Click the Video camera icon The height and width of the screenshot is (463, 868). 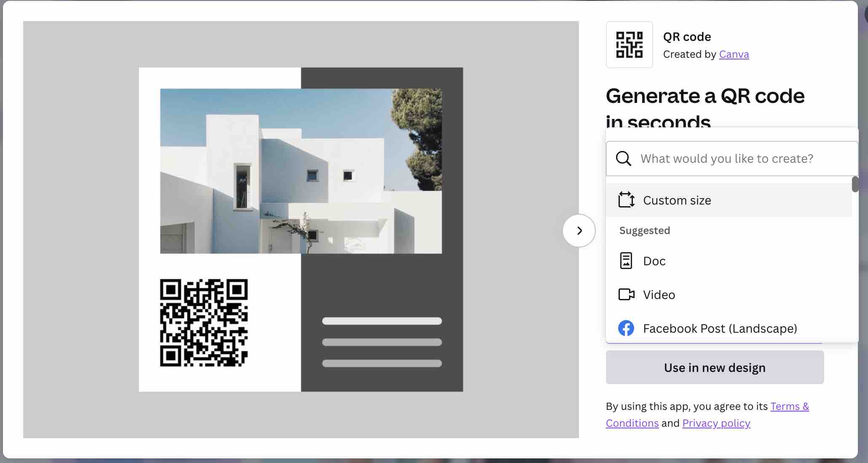[626, 294]
